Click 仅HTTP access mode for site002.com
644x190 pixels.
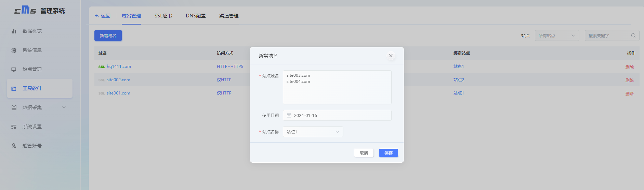point(224,80)
